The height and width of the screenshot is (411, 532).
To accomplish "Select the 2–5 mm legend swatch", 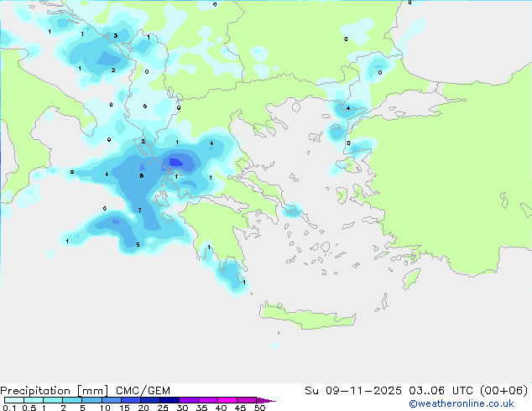I will pyautogui.click(x=72, y=400).
